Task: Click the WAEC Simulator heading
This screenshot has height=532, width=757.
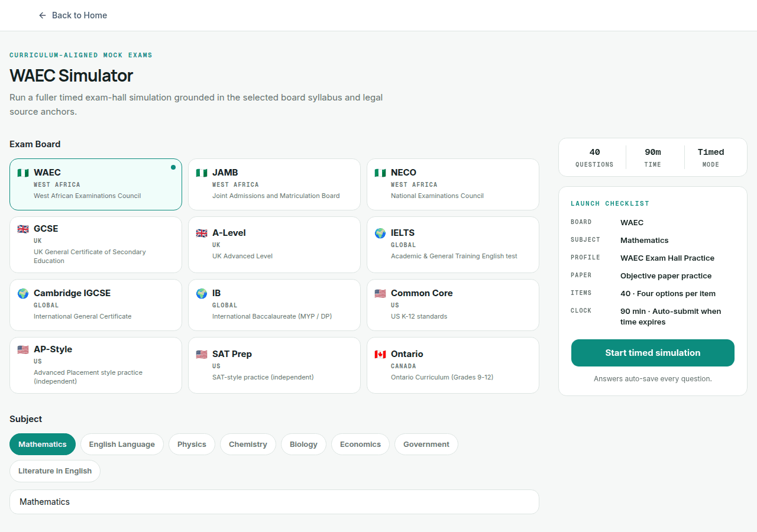Action: pyautogui.click(x=71, y=76)
